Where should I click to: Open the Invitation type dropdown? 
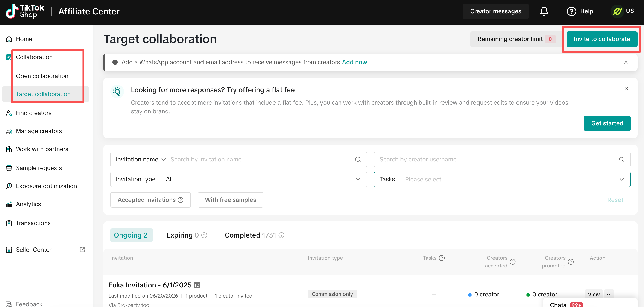tap(238, 179)
